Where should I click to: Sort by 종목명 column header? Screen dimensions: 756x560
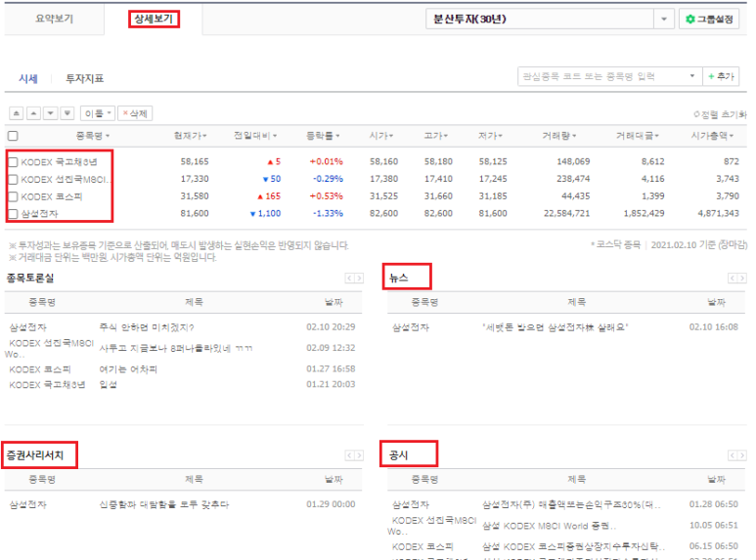pyautogui.click(x=93, y=136)
